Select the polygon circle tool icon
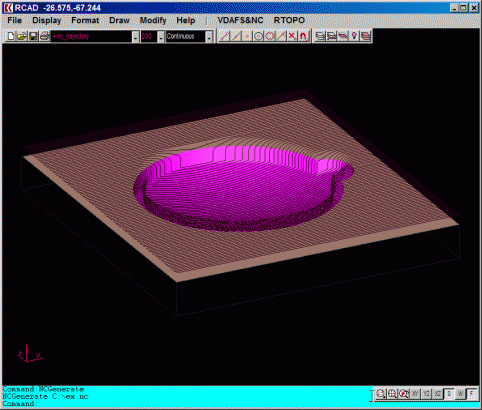Viewport: 482px width, 410px height. pyautogui.click(x=270, y=36)
